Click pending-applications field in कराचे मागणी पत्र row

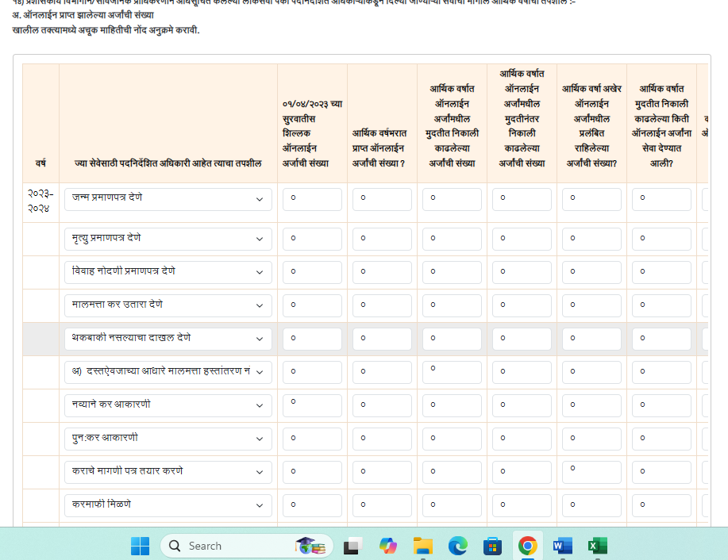point(591,472)
